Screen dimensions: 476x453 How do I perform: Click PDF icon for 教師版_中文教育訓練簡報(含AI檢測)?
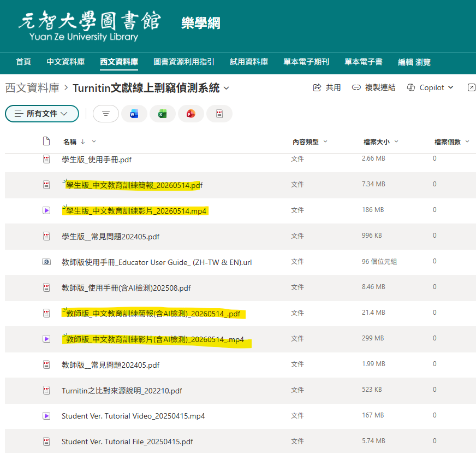pos(46,313)
